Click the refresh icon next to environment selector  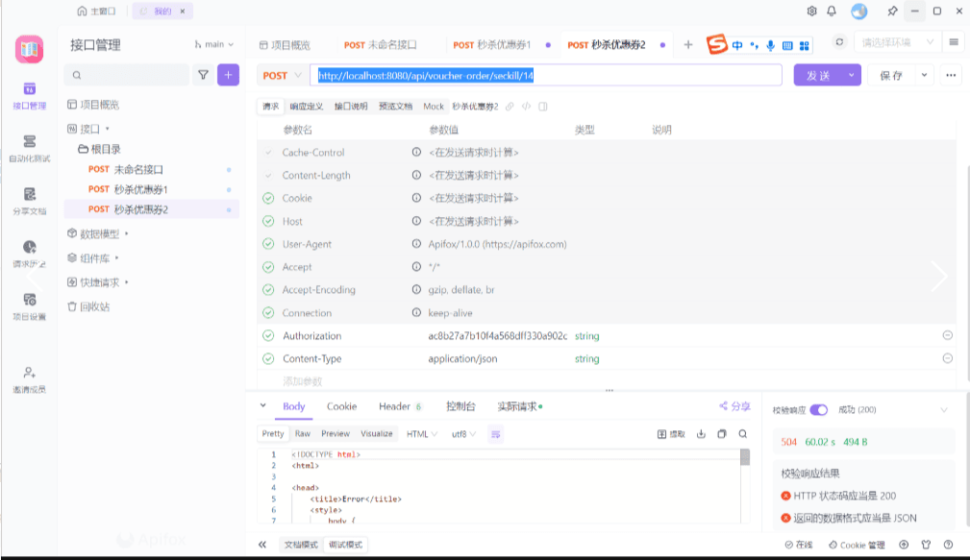839,43
